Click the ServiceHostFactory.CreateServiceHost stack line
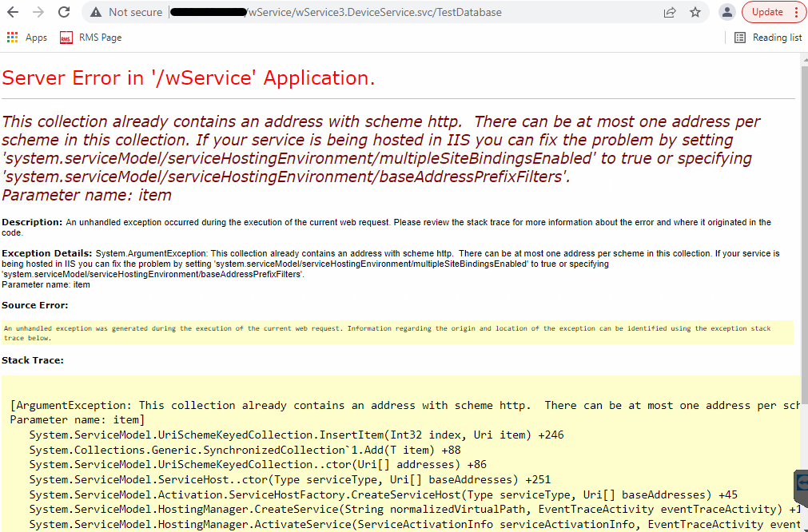The width and height of the screenshot is (808, 532). (x=384, y=495)
